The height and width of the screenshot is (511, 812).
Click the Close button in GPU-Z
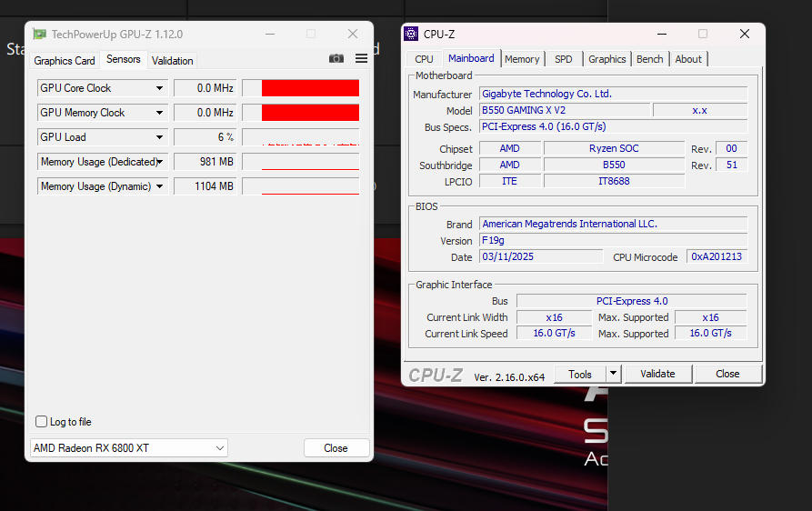pos(336,448)
